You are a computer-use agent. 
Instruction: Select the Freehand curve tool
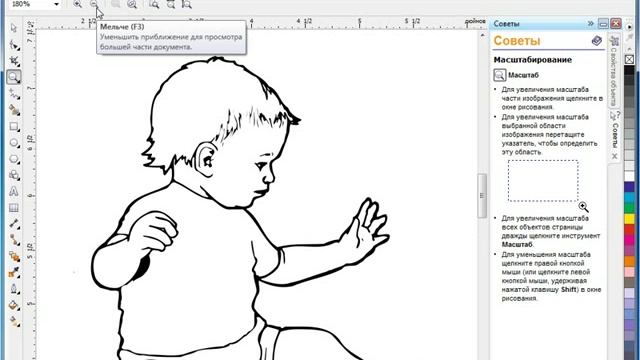(14, 93)
